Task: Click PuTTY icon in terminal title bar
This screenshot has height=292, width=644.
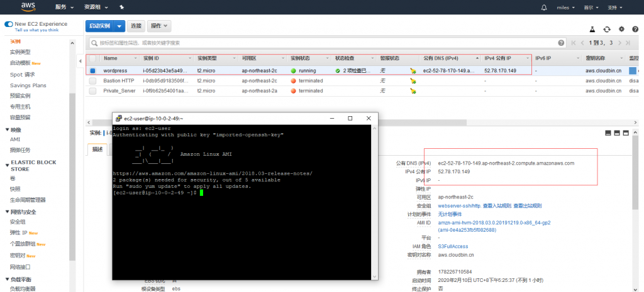Action: 118,118
